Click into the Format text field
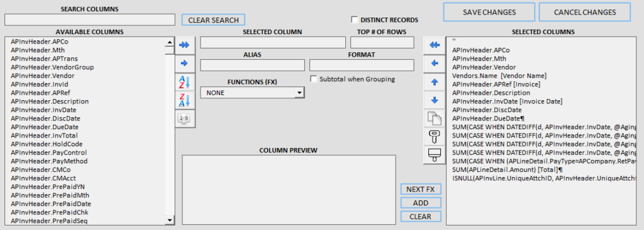Screen dimensions: 644x230 [362, 65]
